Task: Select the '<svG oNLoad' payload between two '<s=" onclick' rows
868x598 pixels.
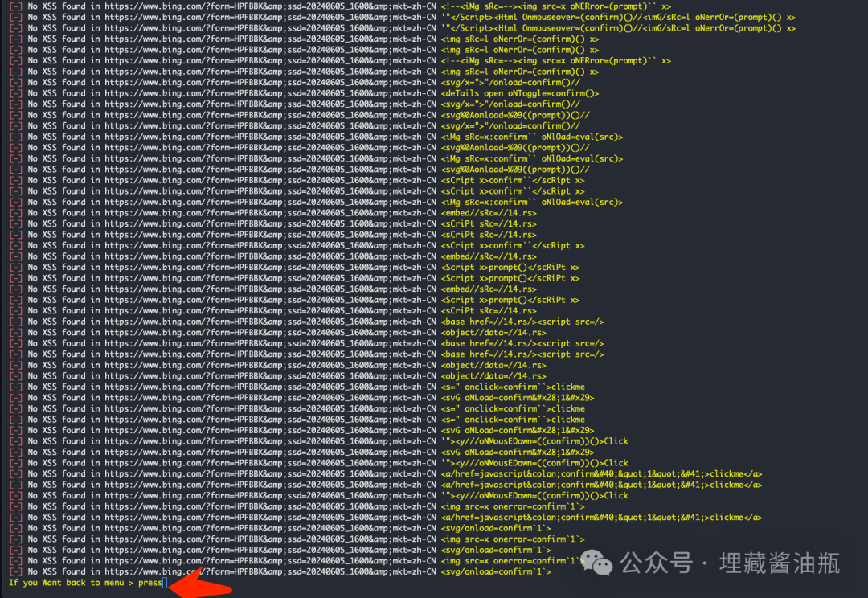Action: (517, 398)
